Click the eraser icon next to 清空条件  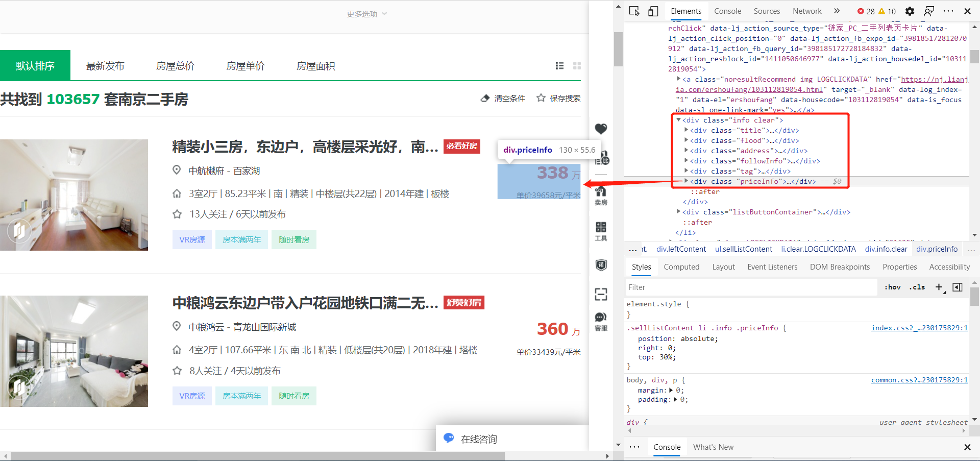click(485, 98)
